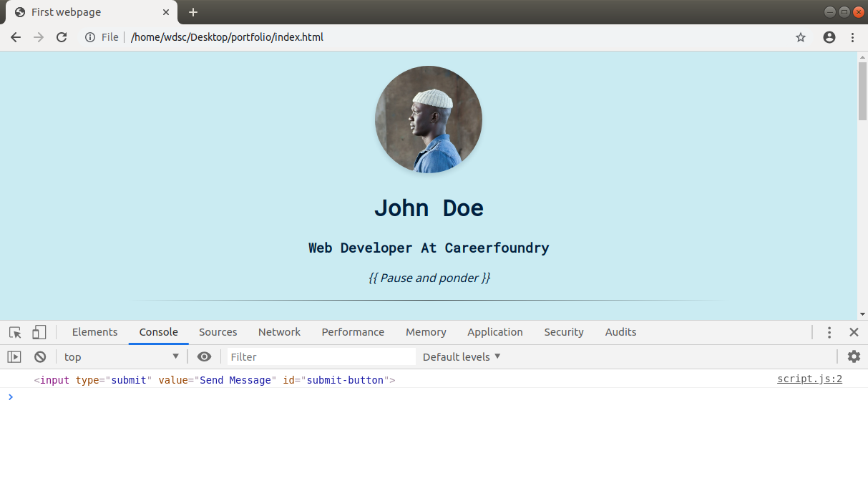The height and width of the screenshot is (496, 868).
Task: Expand the top JavaScript context dropdown
Action: click(x=121, y=356)
